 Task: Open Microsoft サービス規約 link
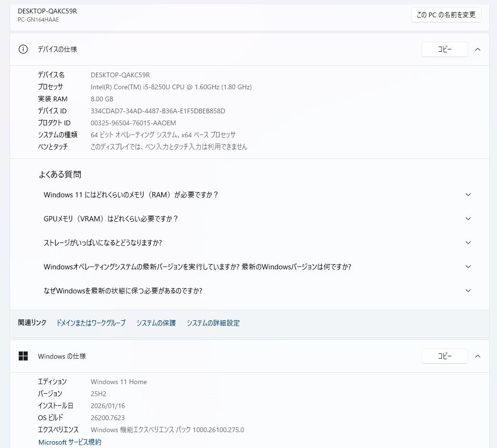pyautogui.click(x=70, y=442)
